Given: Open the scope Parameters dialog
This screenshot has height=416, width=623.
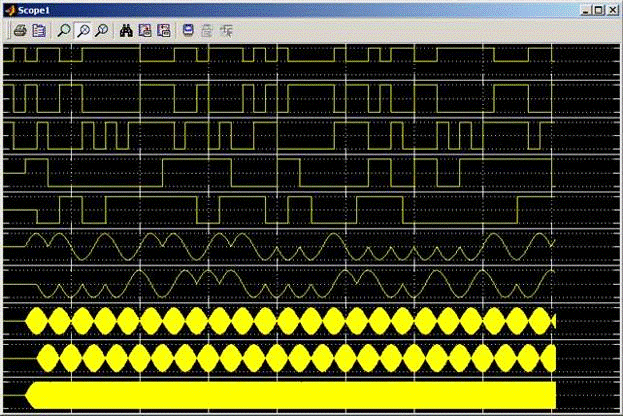Looking at the screenshot, I should pos(39,30).
